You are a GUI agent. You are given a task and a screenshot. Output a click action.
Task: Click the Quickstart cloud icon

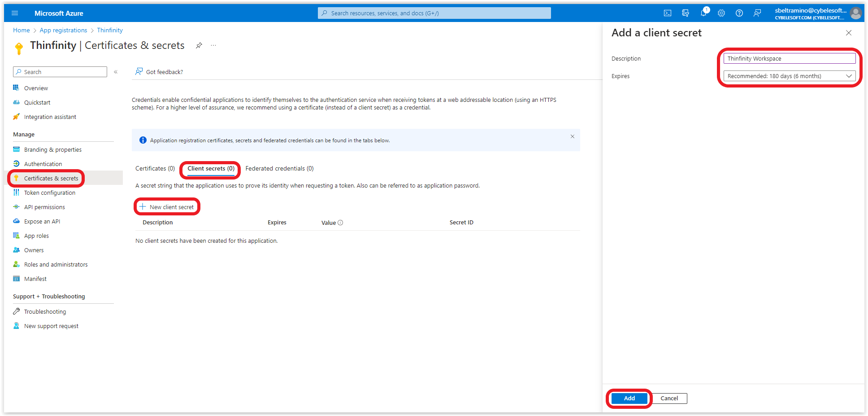point(16,102)
